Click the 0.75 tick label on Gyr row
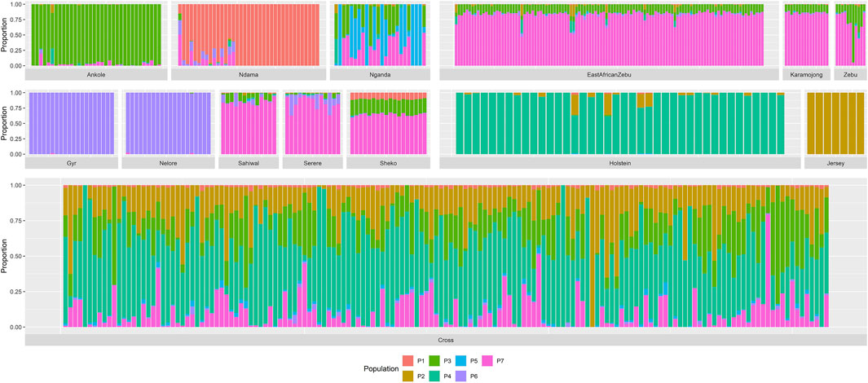 coord(16,108)
